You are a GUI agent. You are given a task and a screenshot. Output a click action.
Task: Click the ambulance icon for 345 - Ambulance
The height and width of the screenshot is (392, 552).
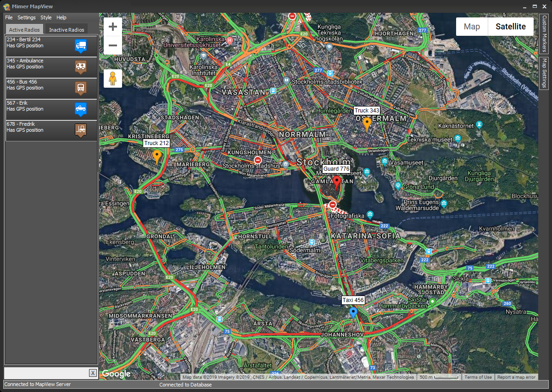[x=81, y=67]
